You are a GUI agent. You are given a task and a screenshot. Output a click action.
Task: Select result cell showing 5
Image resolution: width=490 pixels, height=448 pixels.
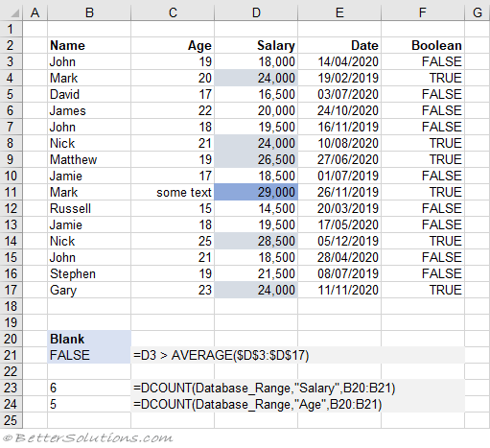pos(89,404)
